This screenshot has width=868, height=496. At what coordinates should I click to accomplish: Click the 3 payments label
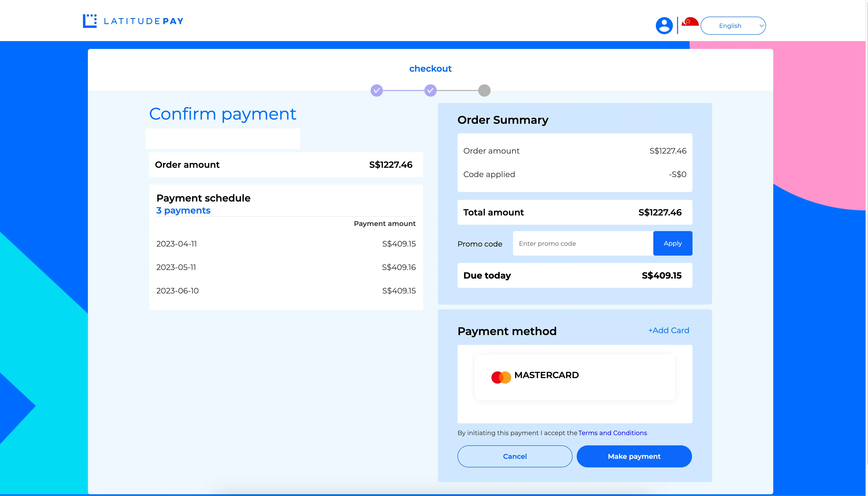(x=183, y=211)
